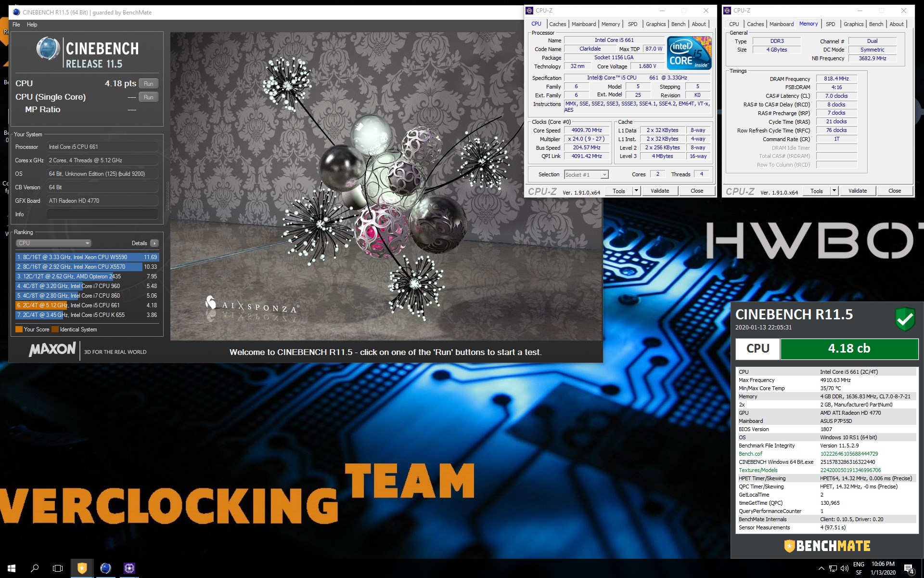924x578 pixels.
Task: Expand the Tools arrow in the left CPU-Z window
Action: coord(636,191)
